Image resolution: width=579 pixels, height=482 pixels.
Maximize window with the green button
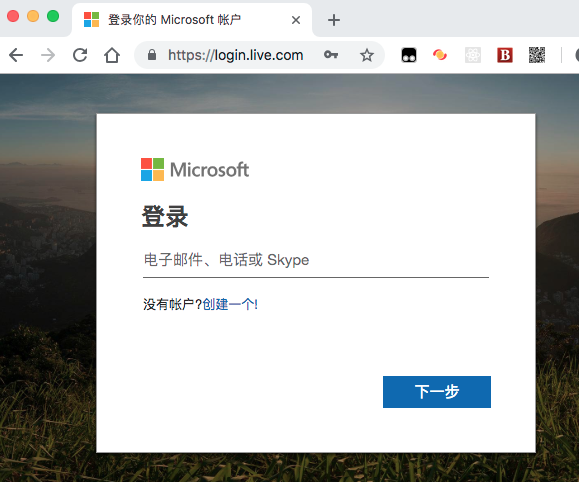[53, 16]
